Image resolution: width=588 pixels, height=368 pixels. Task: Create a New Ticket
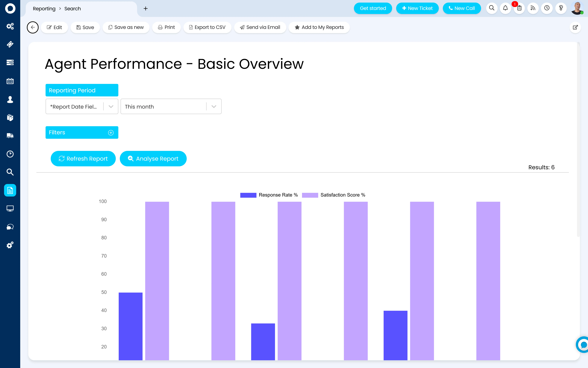[417, 8]
